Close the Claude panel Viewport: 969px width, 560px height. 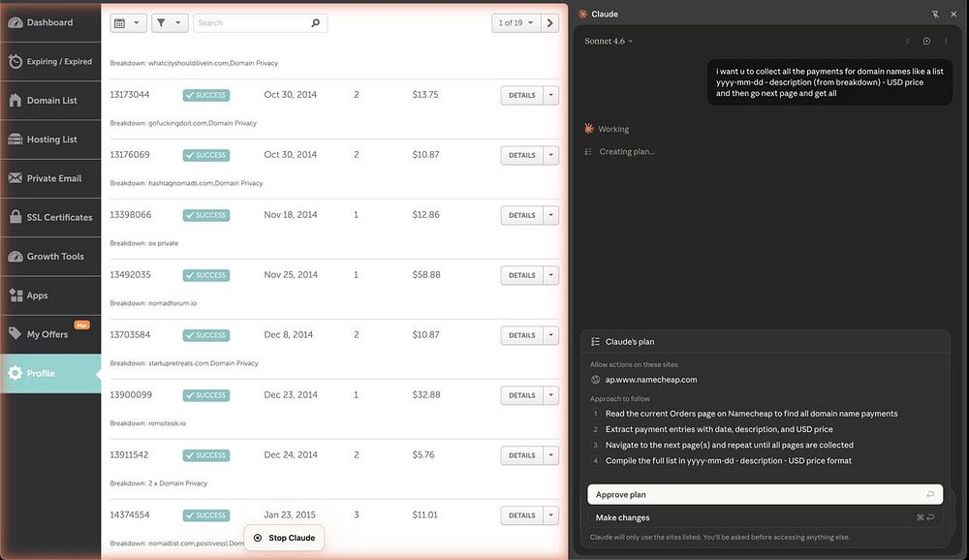pyautogui.click(x=953, y=14)
